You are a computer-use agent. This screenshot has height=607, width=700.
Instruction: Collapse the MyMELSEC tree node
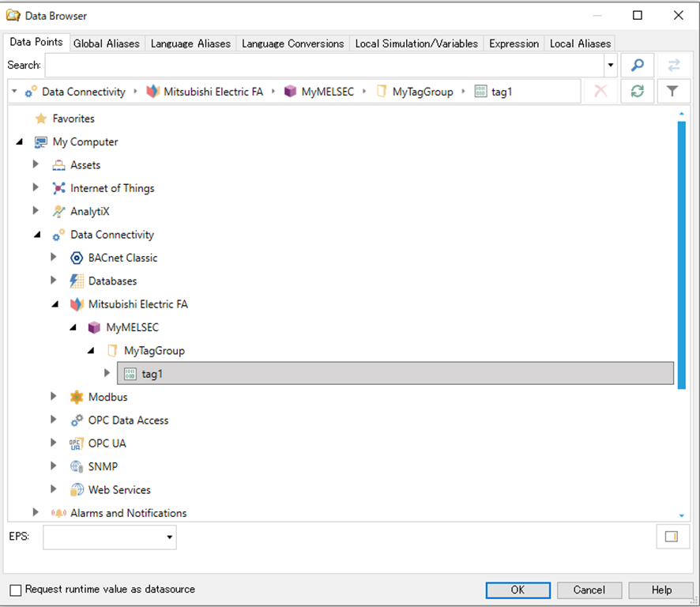(x=73, y=328)
